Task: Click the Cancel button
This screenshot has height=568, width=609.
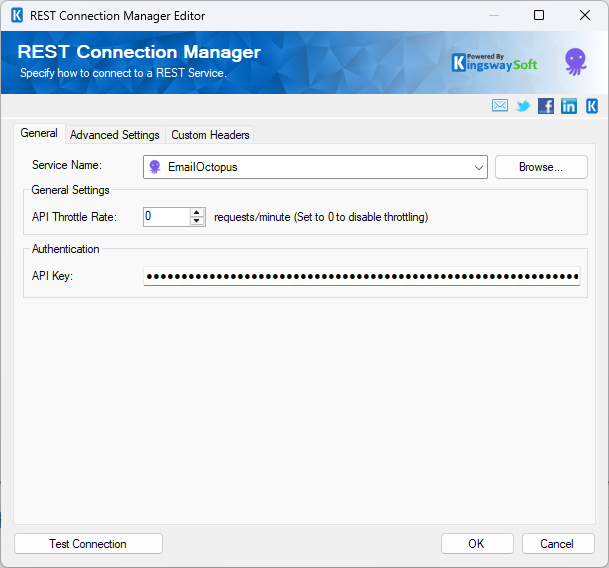Action: tap(558, 544)
